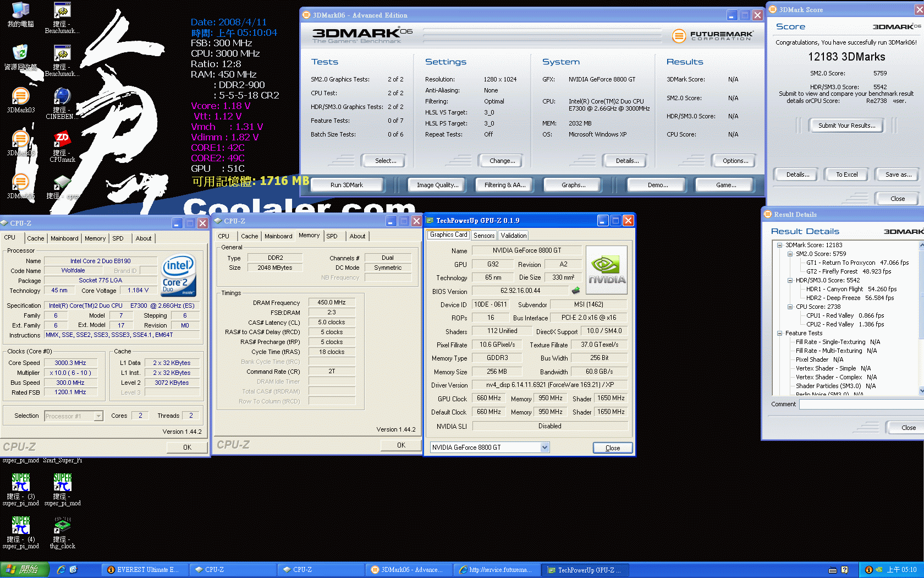Open the super_pi_mod (4) desktop shortcut

(x=20, y=532)
